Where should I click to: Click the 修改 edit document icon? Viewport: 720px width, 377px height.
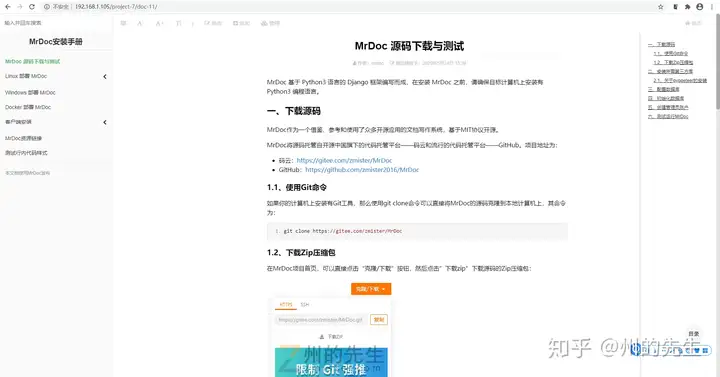click(213, 23)
